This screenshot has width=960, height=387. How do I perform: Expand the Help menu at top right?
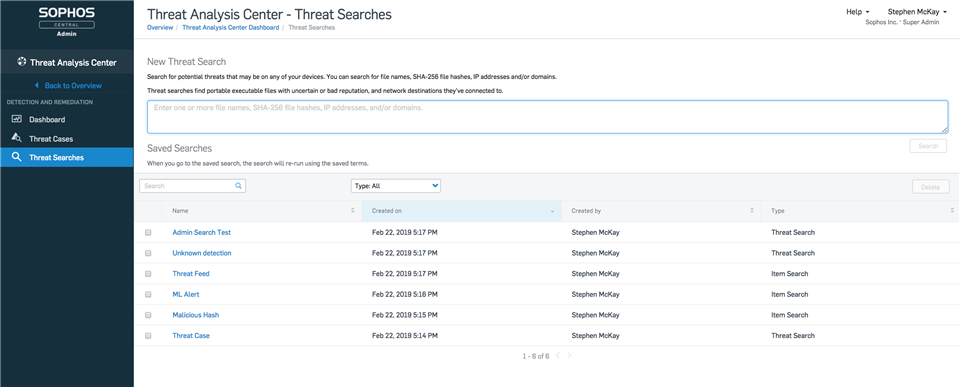tap(858, 12)
